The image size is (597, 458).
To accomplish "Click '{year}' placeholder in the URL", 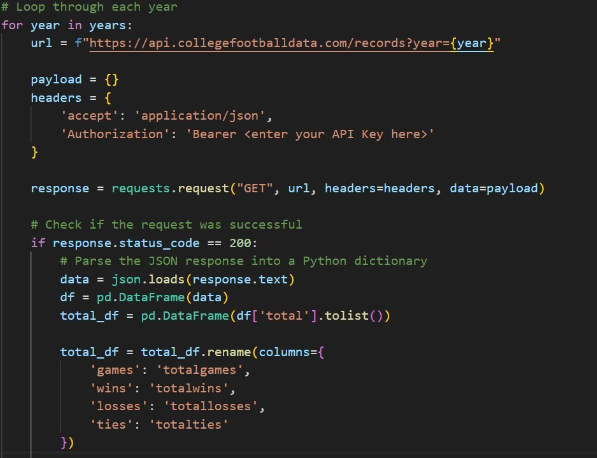I will [472, 43].
